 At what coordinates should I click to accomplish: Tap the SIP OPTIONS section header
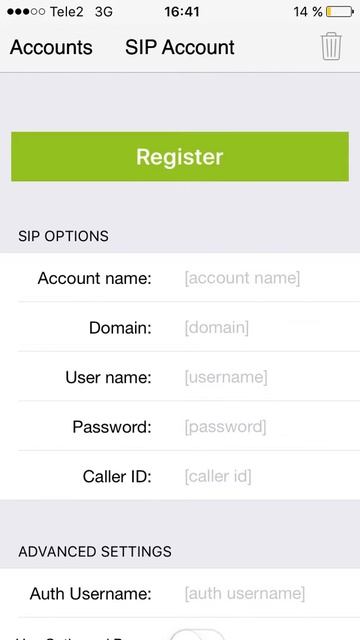click(63, 236)
